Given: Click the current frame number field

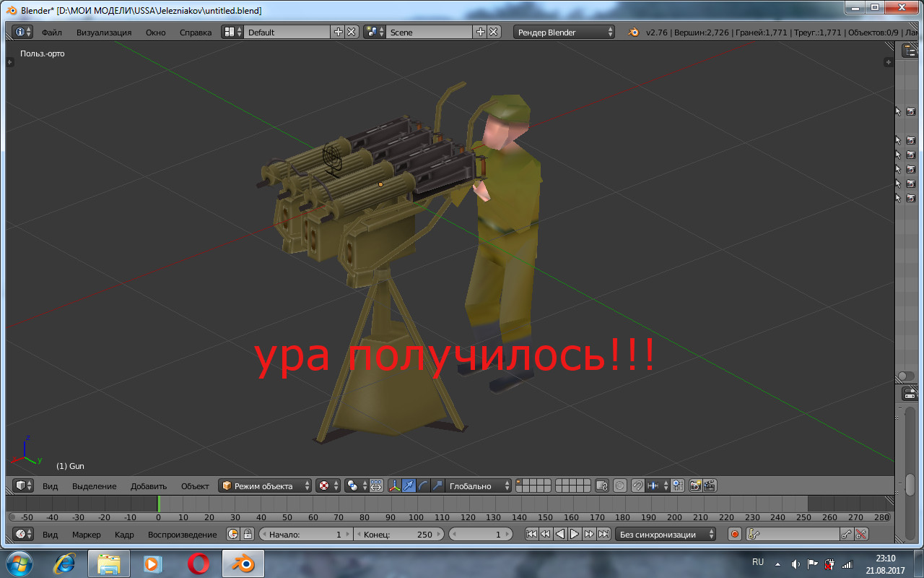Looking at the screenshot, I should pos(481,534).
